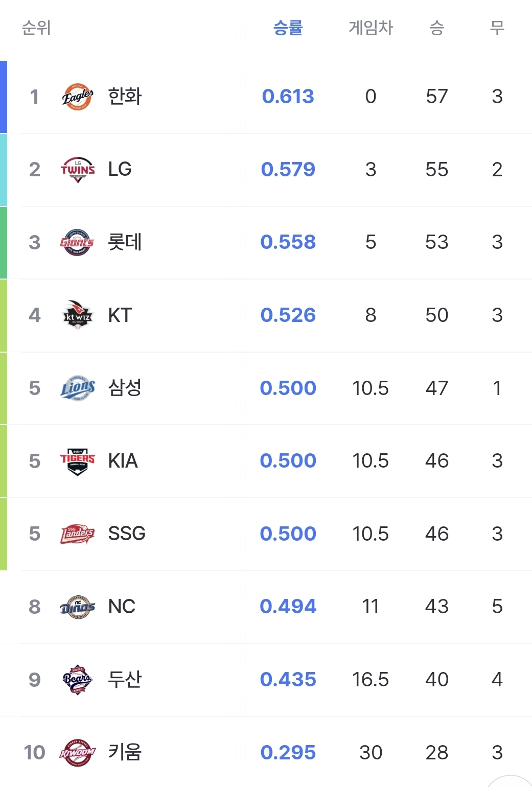Select NC's 0.494 win rate value
Image resolution: width=532 pixels, height=787 pixels.
coord(288,607)
